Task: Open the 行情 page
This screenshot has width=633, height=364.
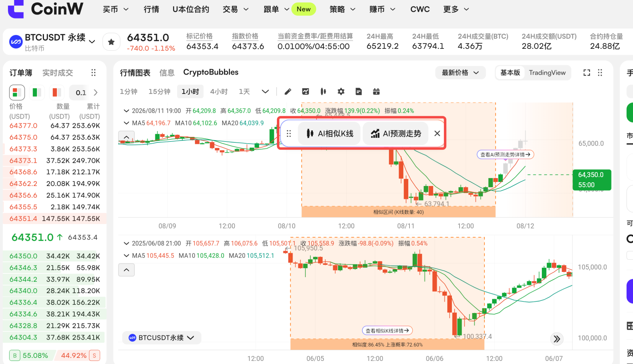Action: [x=151, y=9]
